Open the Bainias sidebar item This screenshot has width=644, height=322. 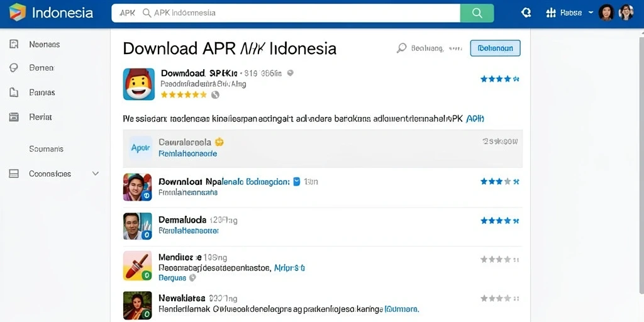42,92
